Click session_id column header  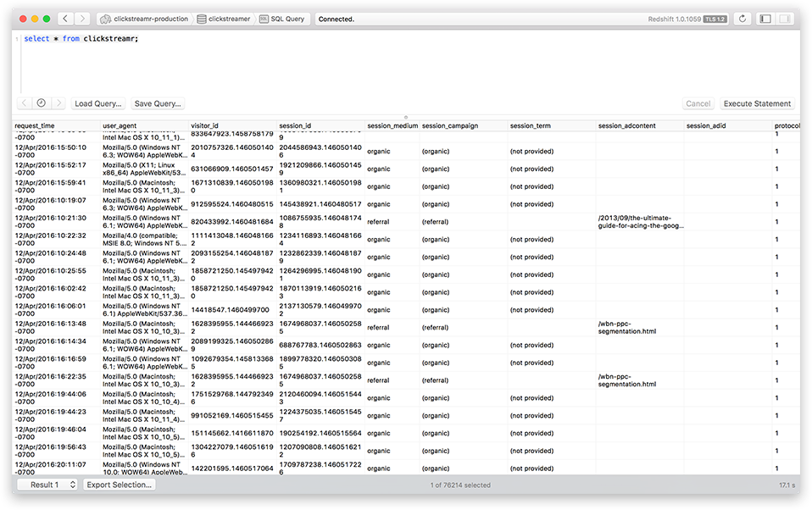click(320, 126)
